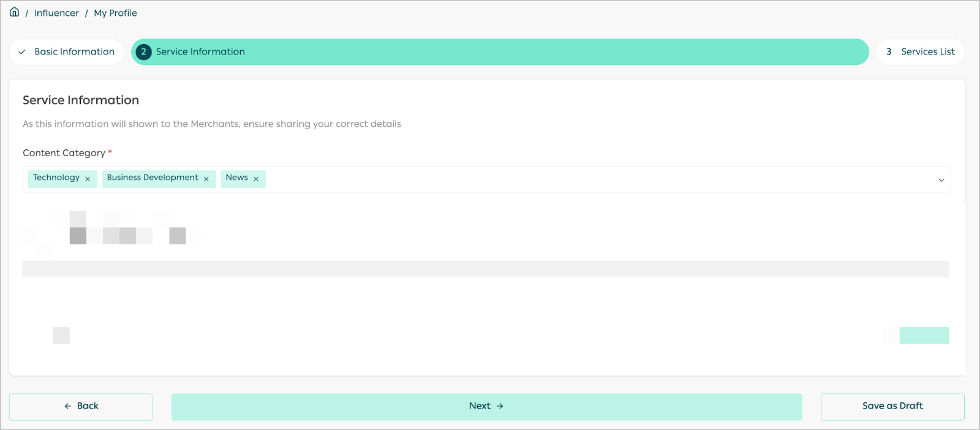This screenshot has width=980, height=430.
Task: Jump to the Services List step
Action: 920,52
